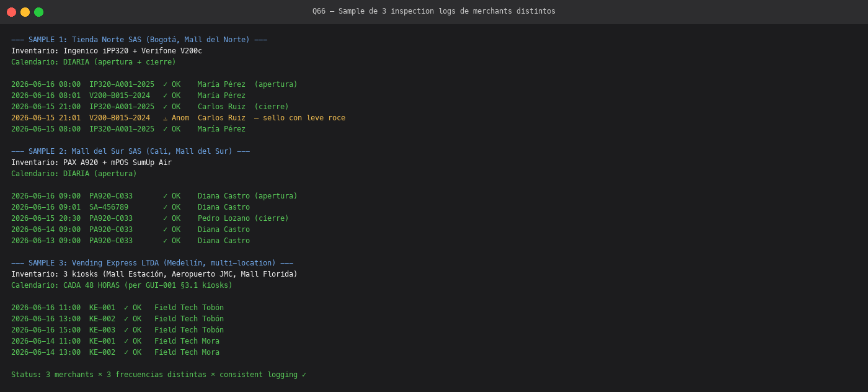This screenshot has height=392, width=868.
Task: Select log row '2026-06-14 11:00 KE-001'
Action: [x=115, y=341]
